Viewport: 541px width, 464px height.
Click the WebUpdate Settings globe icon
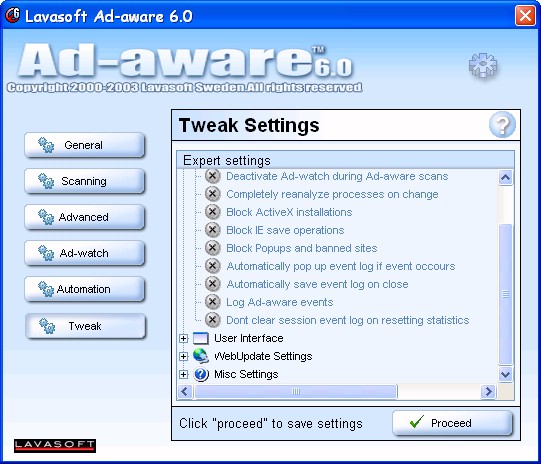(x=200, y=356)
